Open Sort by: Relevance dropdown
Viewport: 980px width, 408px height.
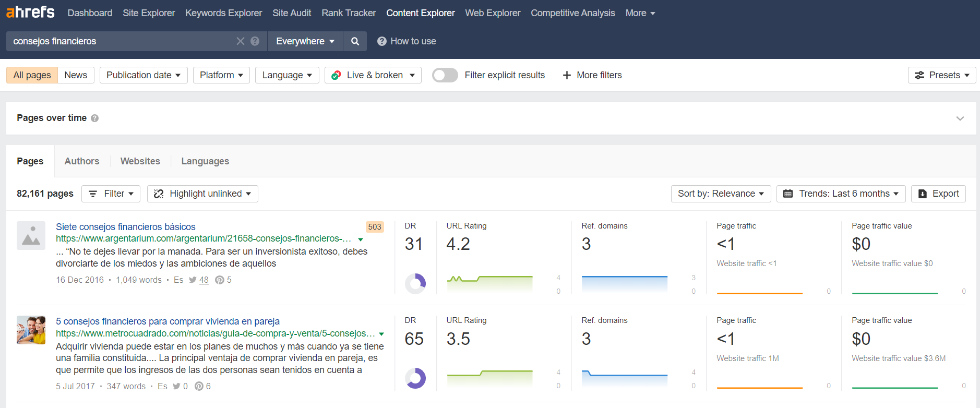click(x=721, y=194)
